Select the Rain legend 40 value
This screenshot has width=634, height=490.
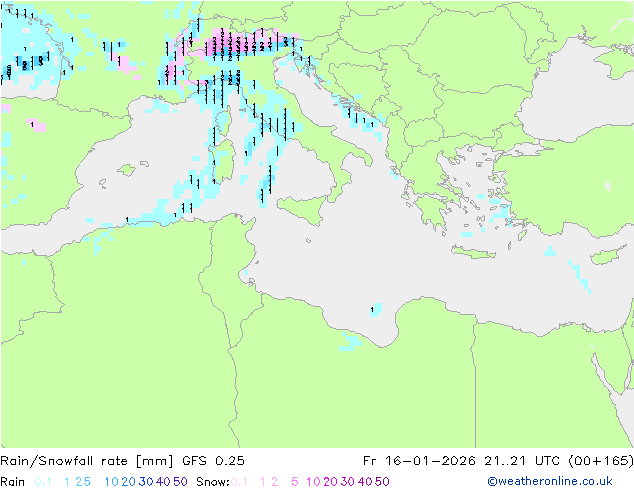point(163,482)
